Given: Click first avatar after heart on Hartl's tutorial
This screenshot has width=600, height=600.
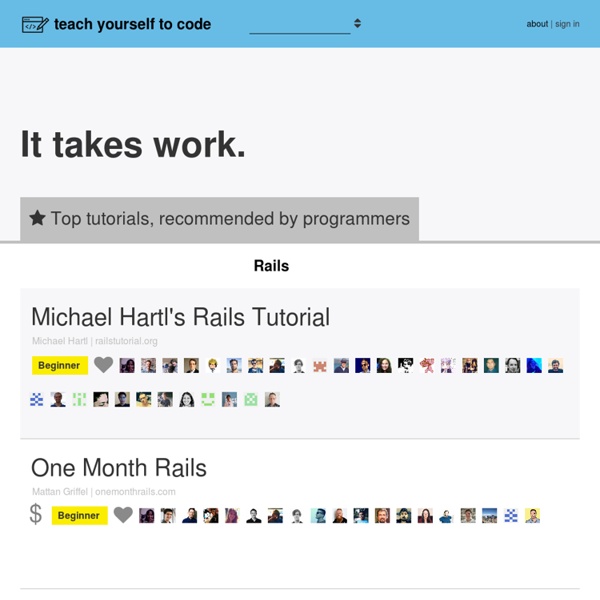Looking at the screenshot, I should point(127,365).
